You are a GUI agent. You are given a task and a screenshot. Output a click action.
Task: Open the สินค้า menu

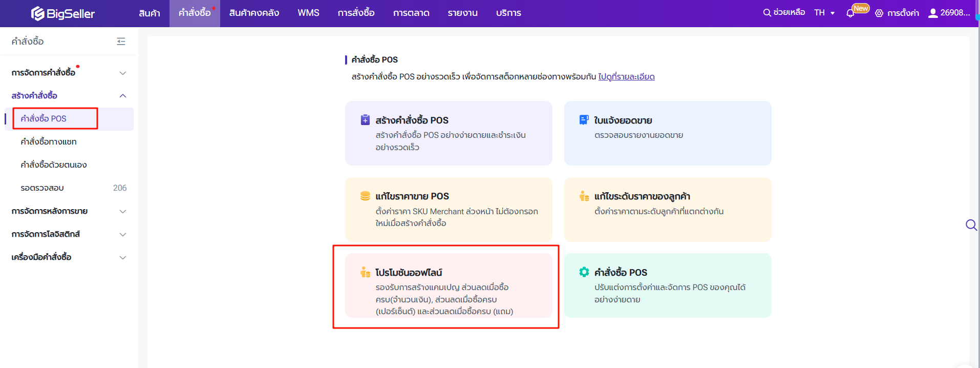point(150,13)
